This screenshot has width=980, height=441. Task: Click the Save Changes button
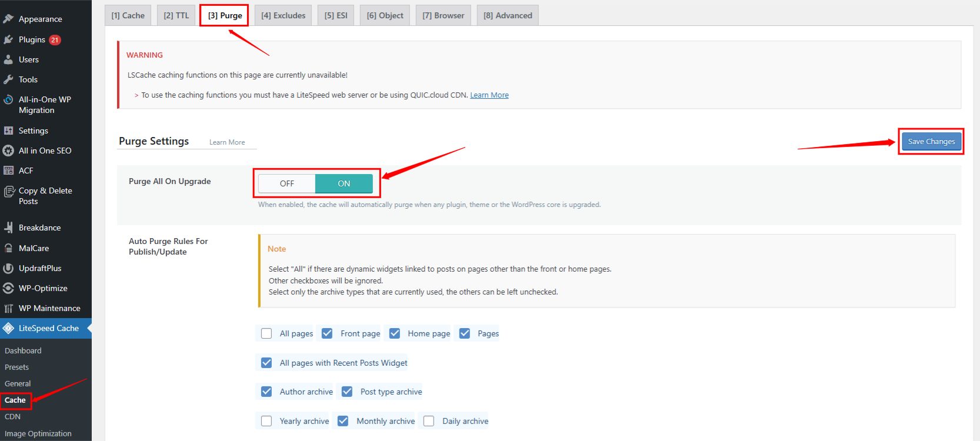coord(931,141)
